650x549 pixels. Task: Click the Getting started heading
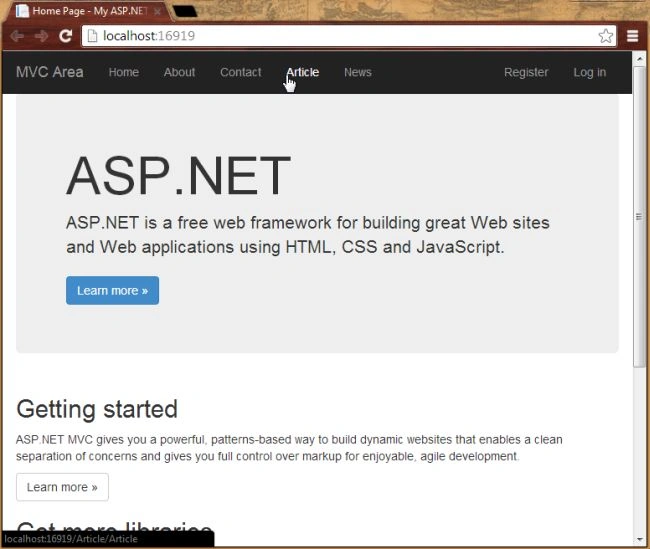click(97, 410)
